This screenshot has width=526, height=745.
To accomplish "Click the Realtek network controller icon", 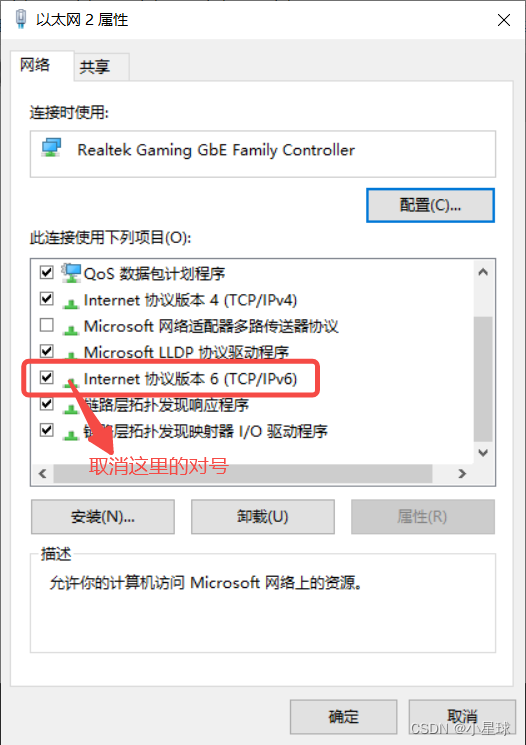I will point(51,148).
